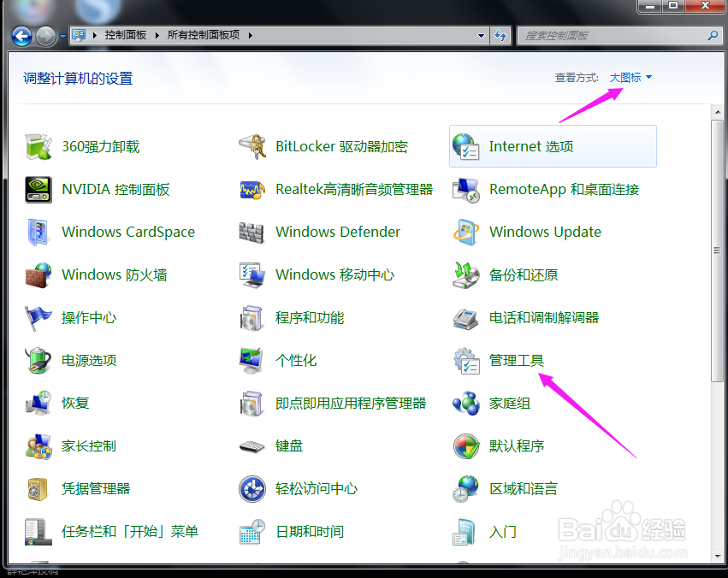Open the 360强力卸载 icon
The width and height of the screenshot is (728, 578).
[x=38, y=146]
